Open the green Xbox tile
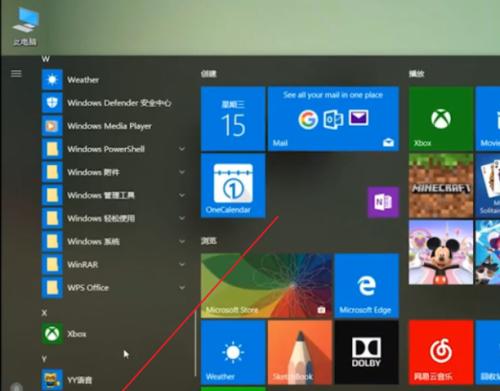Screen dimensions: 500x391 (x=441, y=119)
